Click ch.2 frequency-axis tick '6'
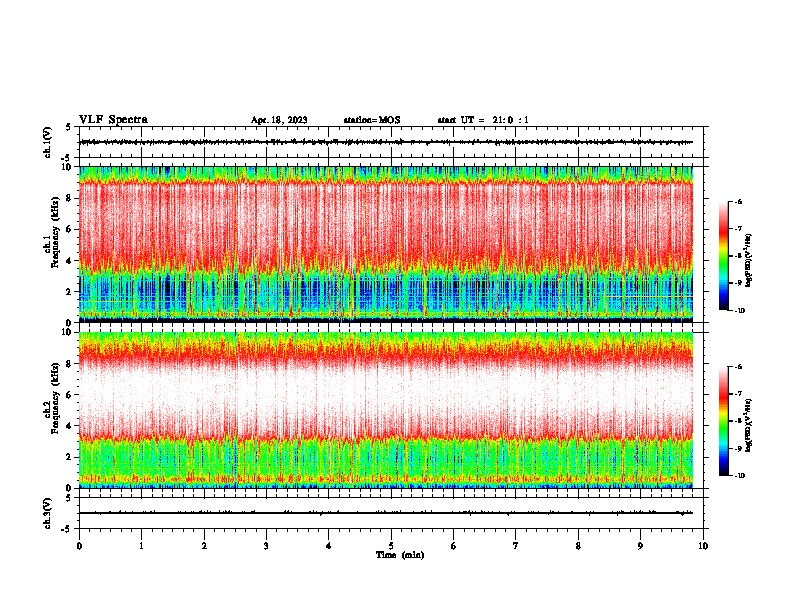 tap(70, 395)
